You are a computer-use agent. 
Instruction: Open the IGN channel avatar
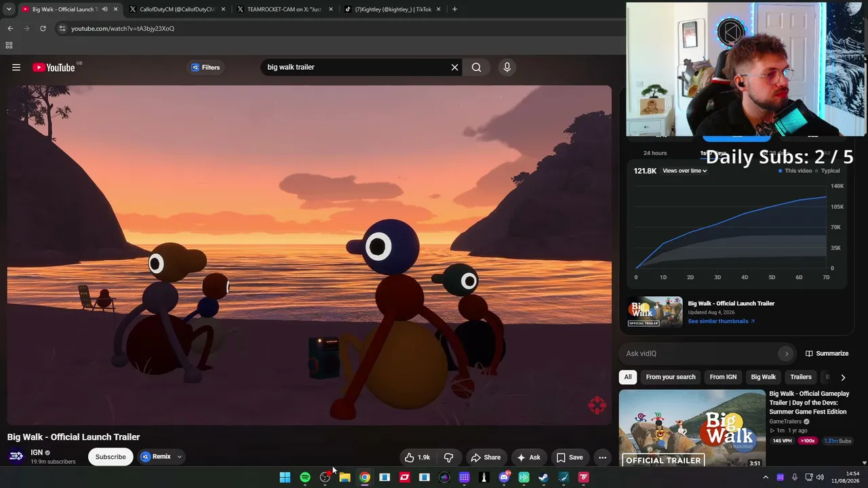point(16,456)
